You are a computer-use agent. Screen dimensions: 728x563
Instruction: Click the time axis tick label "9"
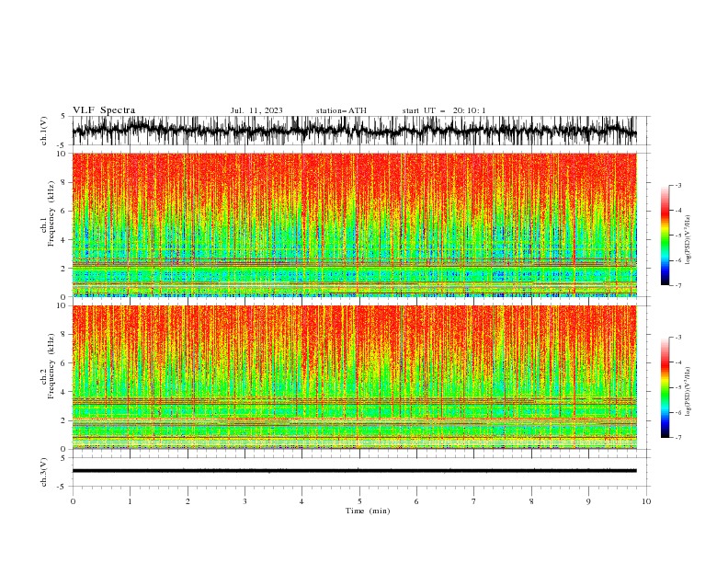[588, 501]
